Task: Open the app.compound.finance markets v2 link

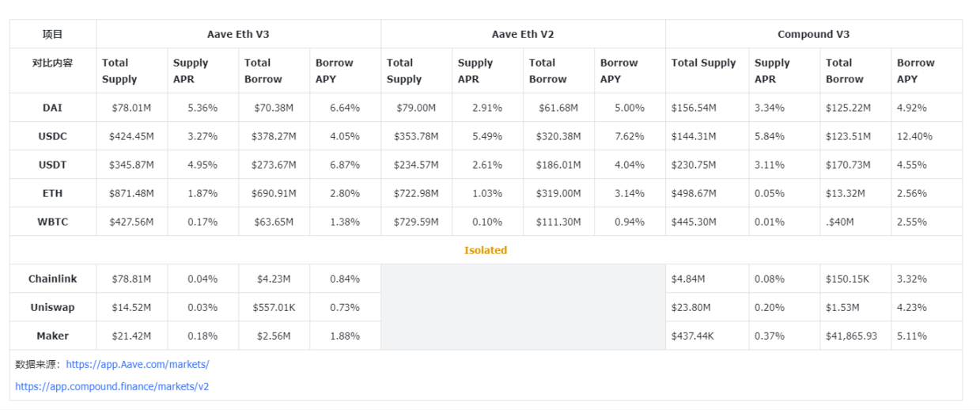Action: 112,386
